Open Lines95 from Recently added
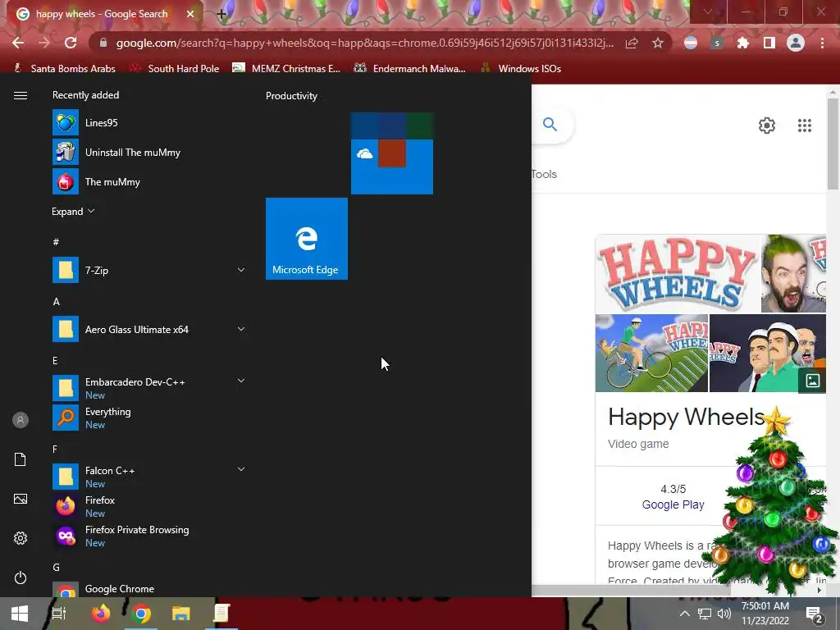The image size is (840, 630). [148, 123]
